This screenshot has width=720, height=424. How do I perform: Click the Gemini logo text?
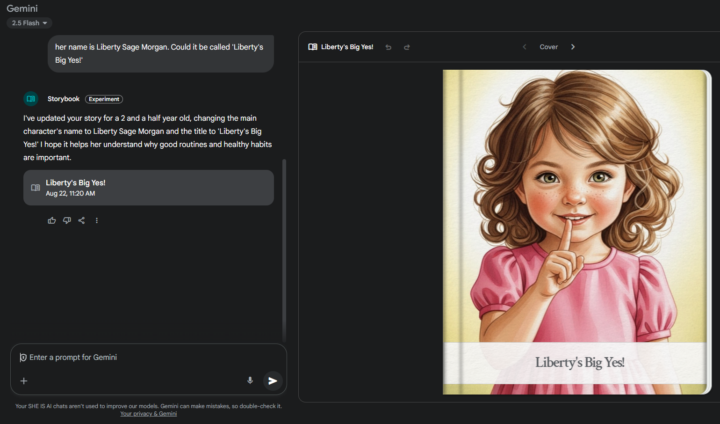click(x=22, y=8)
